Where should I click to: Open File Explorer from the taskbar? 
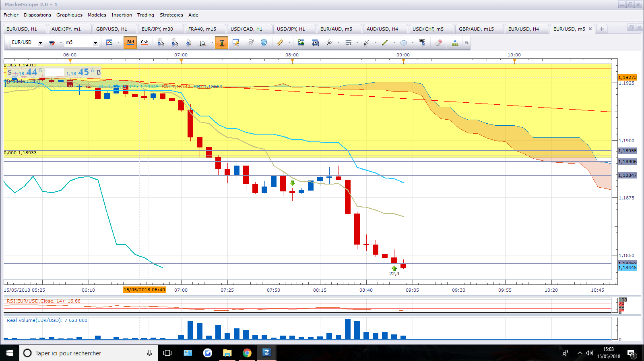point(227,353)
